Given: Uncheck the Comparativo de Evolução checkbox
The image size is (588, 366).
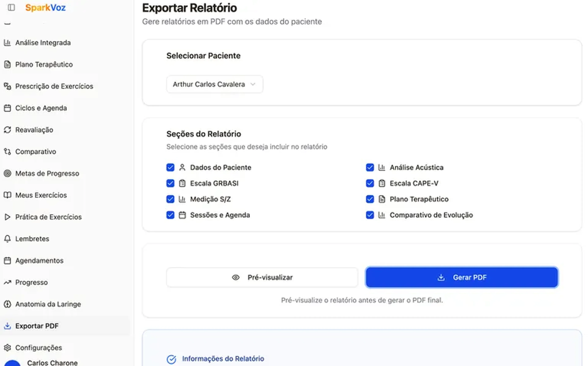Looking at the screenshot, I should (370, 215).
